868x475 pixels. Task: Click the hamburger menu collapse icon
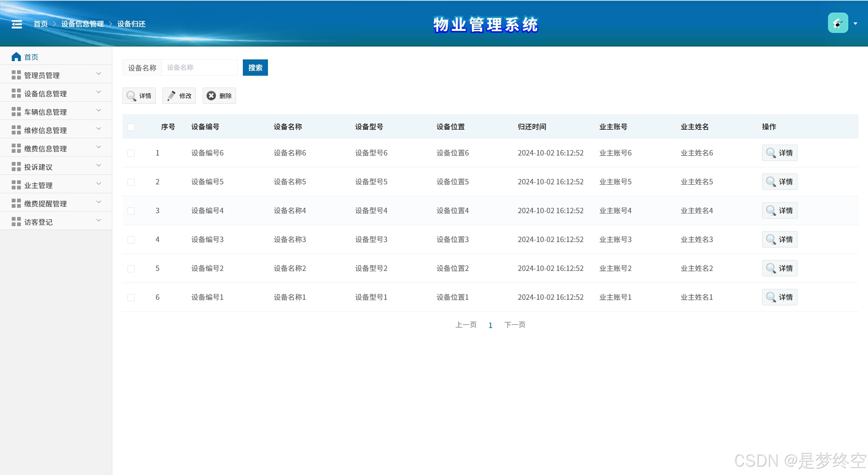point(17,24)
